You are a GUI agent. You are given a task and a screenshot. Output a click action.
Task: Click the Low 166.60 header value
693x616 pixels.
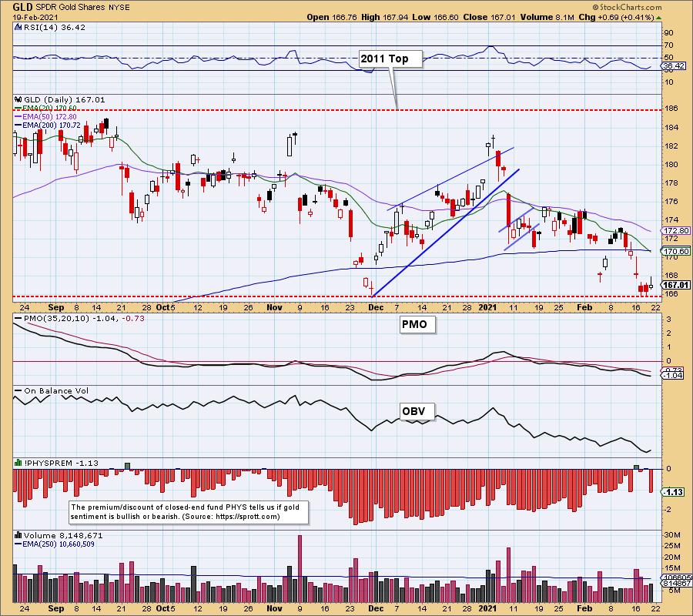[x=435, y=17]
